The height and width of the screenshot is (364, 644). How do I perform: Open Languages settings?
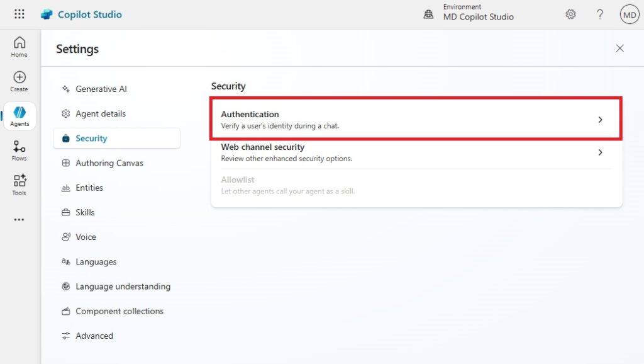[x=116, y=261]
